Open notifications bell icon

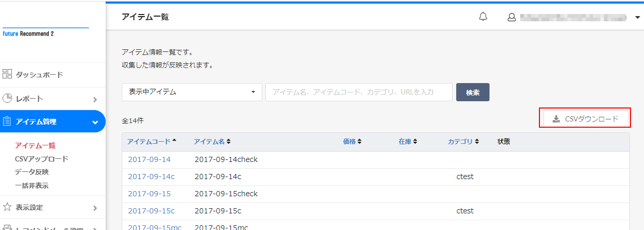pos(483,17)
